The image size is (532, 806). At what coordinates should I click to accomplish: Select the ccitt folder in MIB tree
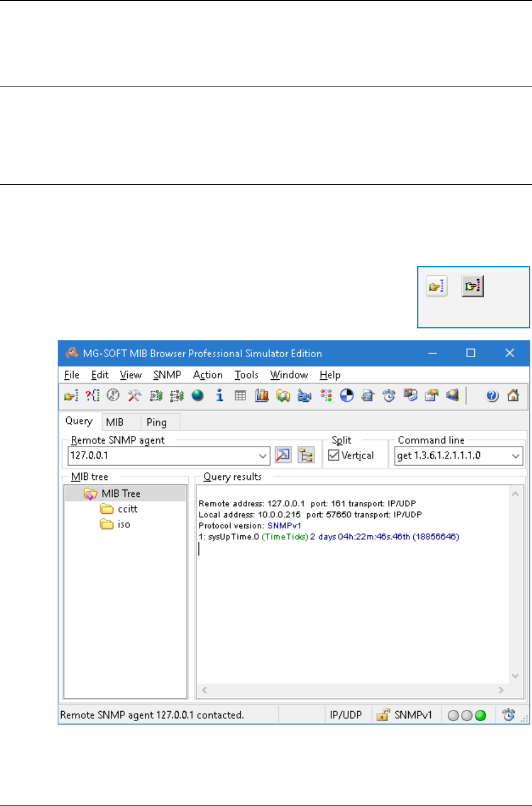(x=128, y=509)
